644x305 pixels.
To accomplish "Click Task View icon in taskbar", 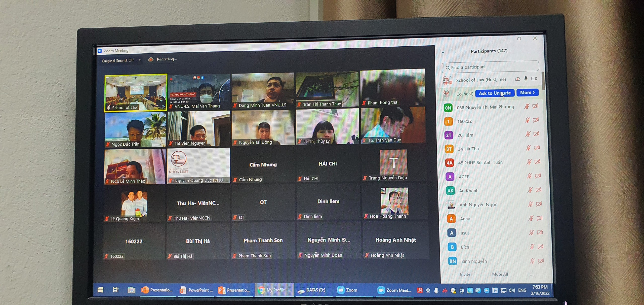I will 116,290.
